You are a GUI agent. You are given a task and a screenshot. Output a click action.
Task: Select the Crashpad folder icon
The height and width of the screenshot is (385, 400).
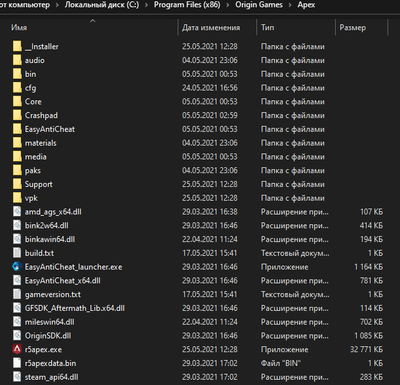click(x=17, y=115)
